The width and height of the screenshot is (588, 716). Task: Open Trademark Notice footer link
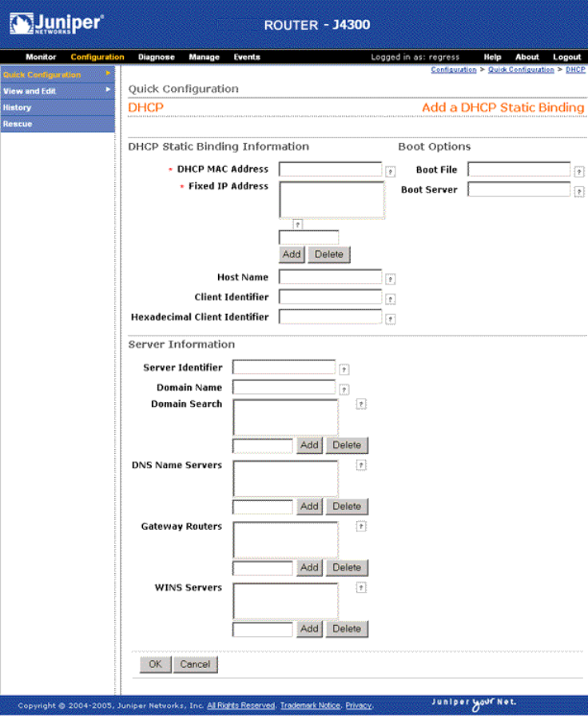click(311, 706)
